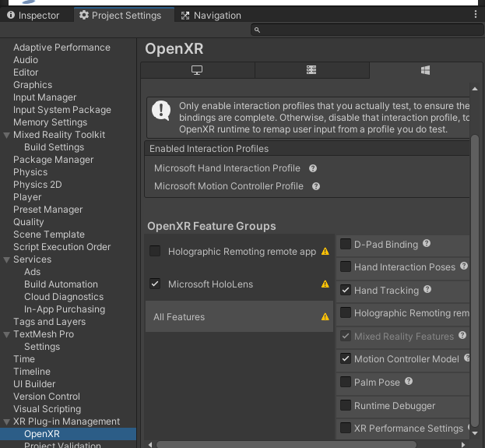
Task: Toggle the Mixed Reality Features checkbox
Action: pos(345,337)
